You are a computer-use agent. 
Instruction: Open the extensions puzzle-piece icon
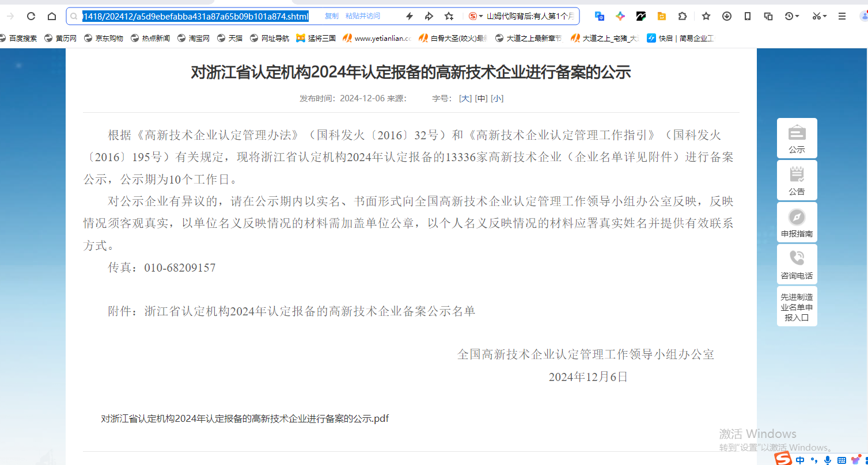point(683,16)
